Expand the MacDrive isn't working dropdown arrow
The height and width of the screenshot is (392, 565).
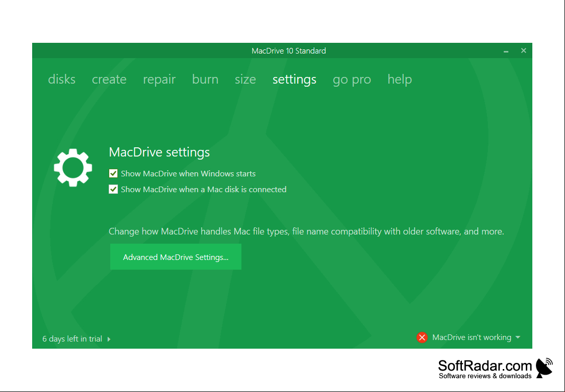(518, 337)
